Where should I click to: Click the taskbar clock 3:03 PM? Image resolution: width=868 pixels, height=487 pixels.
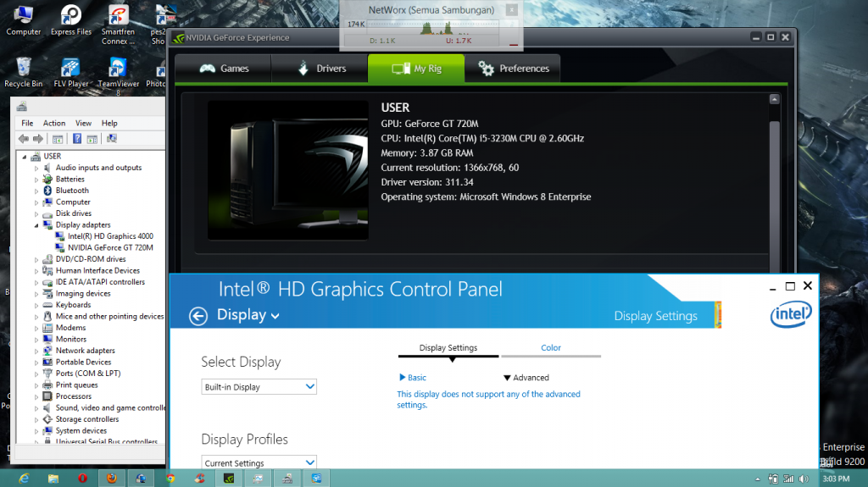(836, 479)
